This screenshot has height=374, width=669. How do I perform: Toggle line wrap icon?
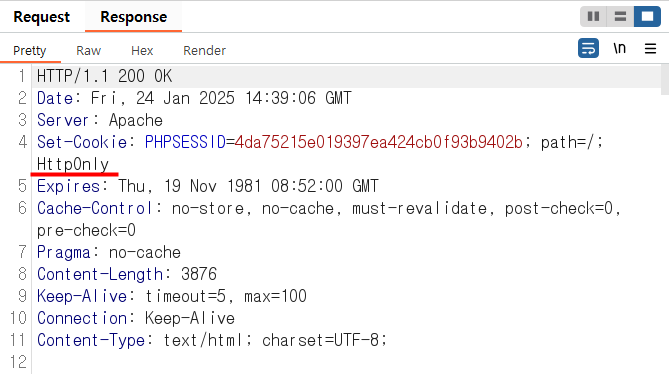[x=588, y=48]
